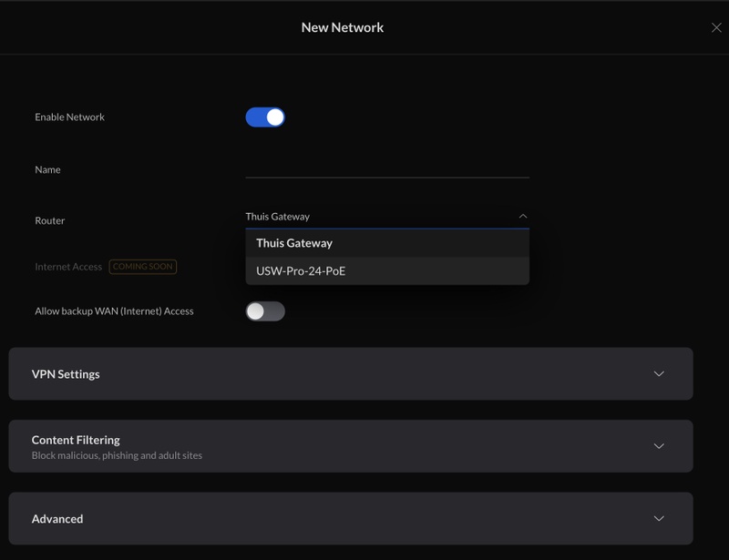This screenshot has height=560, width=729.
Task: Close the New Network dialog
Action: [x=716, y=28]
